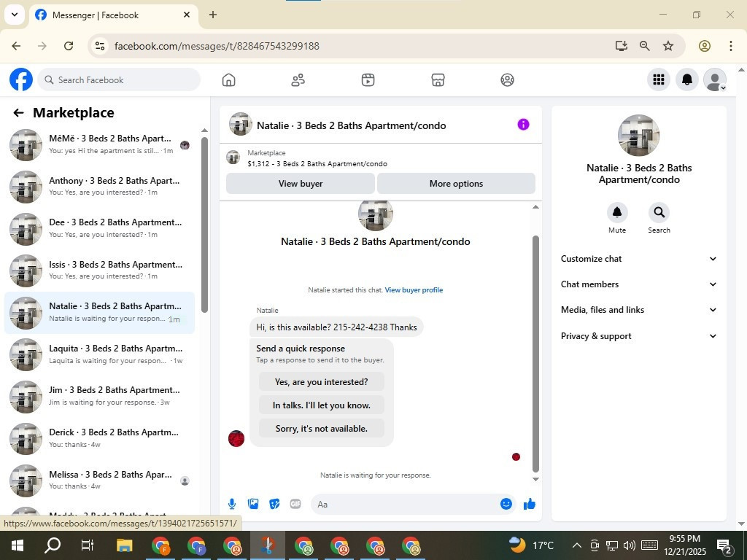Viewport: 747px width, 560px height.
Task: Open the notifications bell in Facebook header
Action: click(687, 79)
